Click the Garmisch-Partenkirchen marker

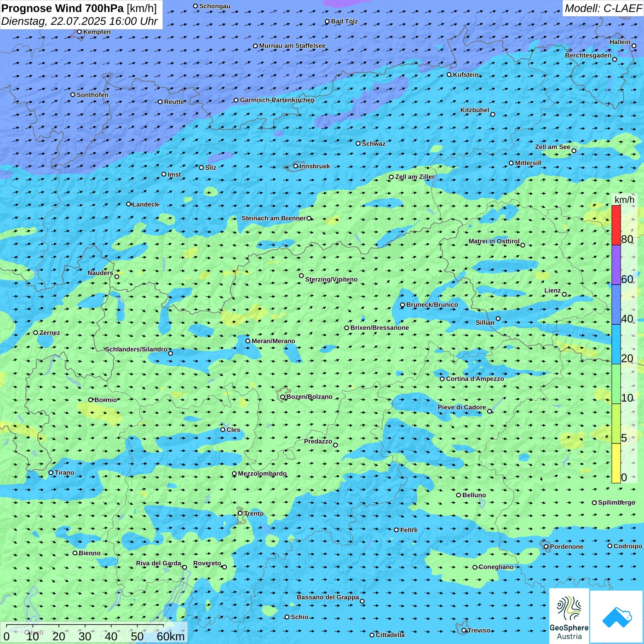coord(236,100)
